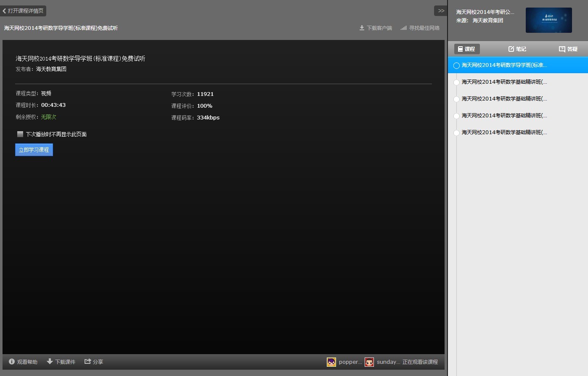Switch to the 课程 tab
Viewport: 588px width, 376px height.
pyautogui.click(x=466, y=49)
